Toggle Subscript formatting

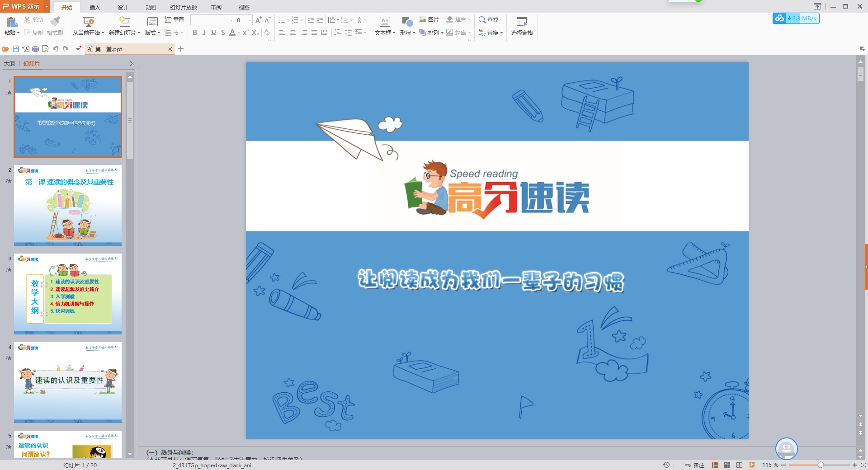(255, 33)
